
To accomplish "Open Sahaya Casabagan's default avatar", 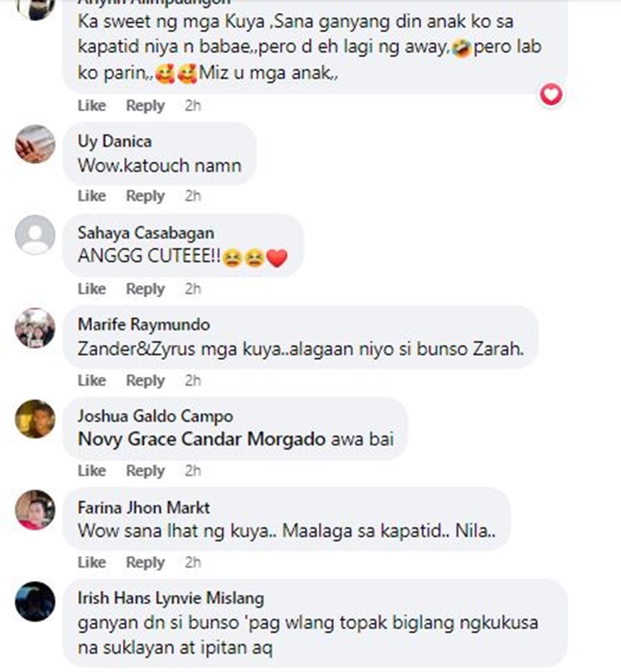I will click(35, 235).
